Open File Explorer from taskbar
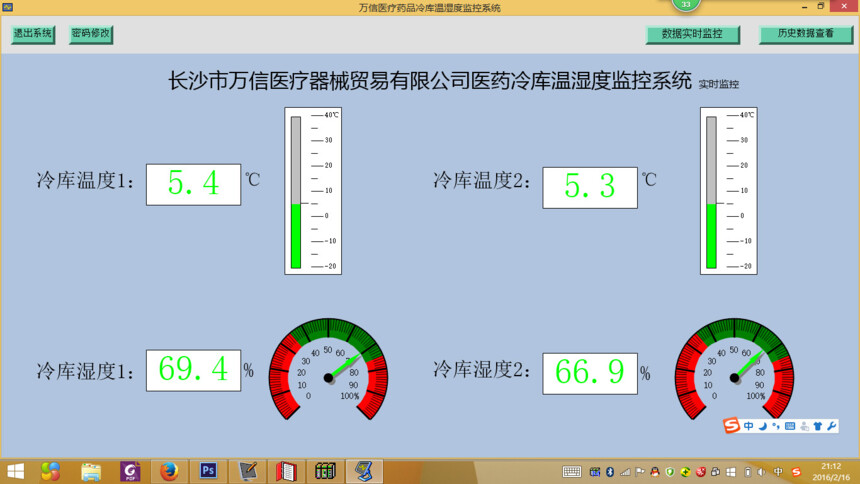860x484 pixels. pos(91,471)
